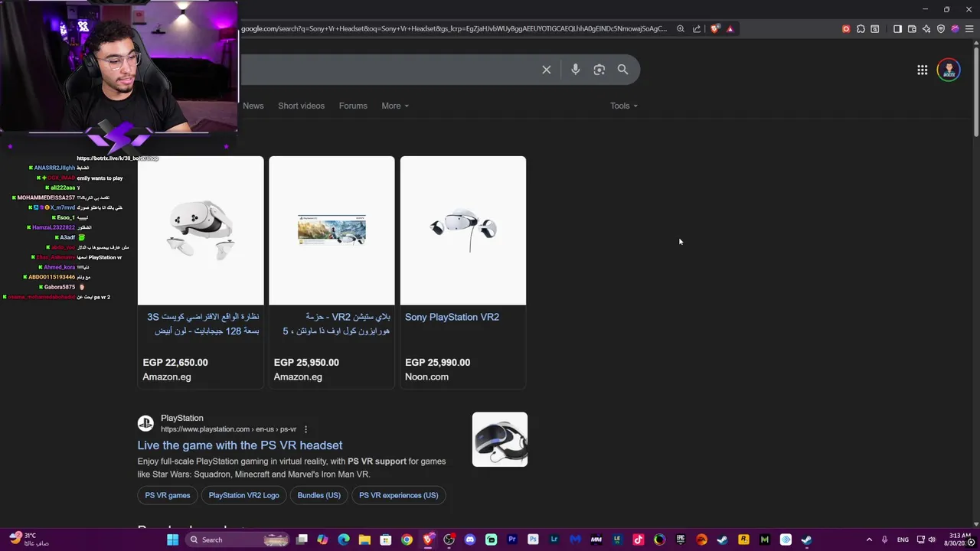The height and width of the screenshot is (551, 980).
Task: Open Adobe Photoshop from taskbar
Action: (534, 540)
